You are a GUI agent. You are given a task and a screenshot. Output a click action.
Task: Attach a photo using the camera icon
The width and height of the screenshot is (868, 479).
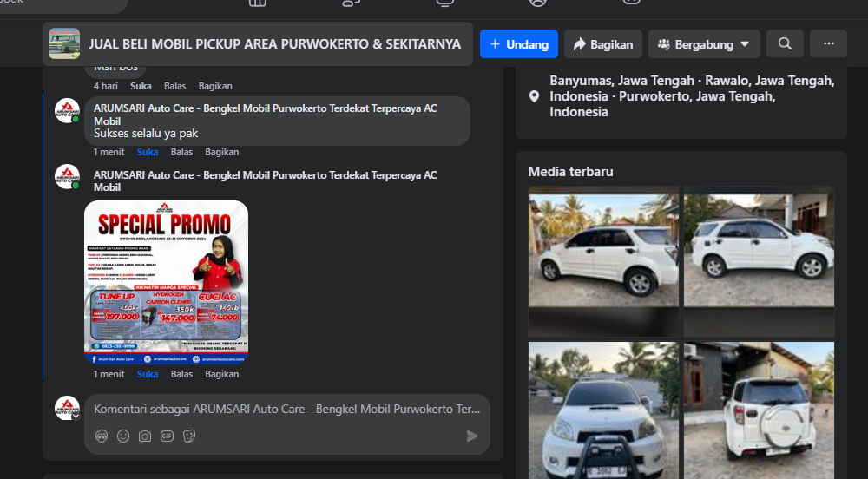click(x=145, y=436)
